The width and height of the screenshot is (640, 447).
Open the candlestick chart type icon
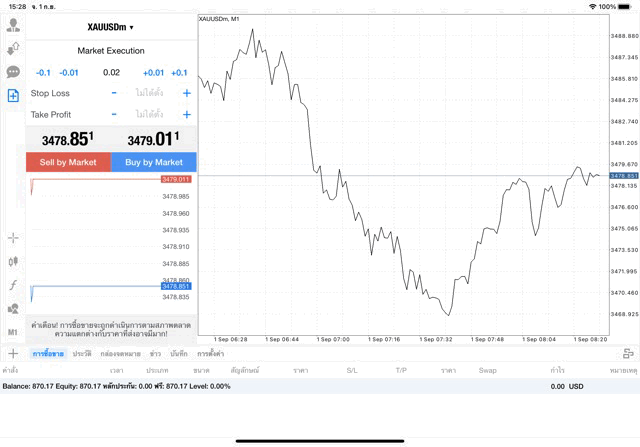coord(13,261)
